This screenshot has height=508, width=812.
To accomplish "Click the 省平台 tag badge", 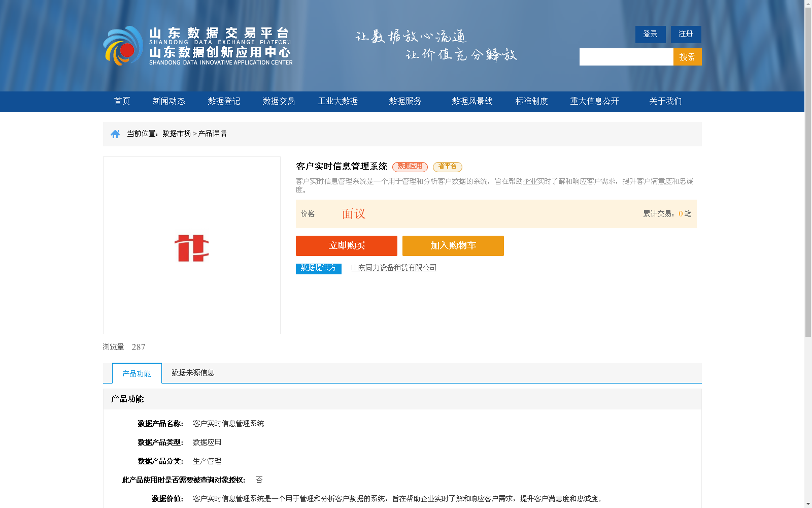I will [448, 167].
